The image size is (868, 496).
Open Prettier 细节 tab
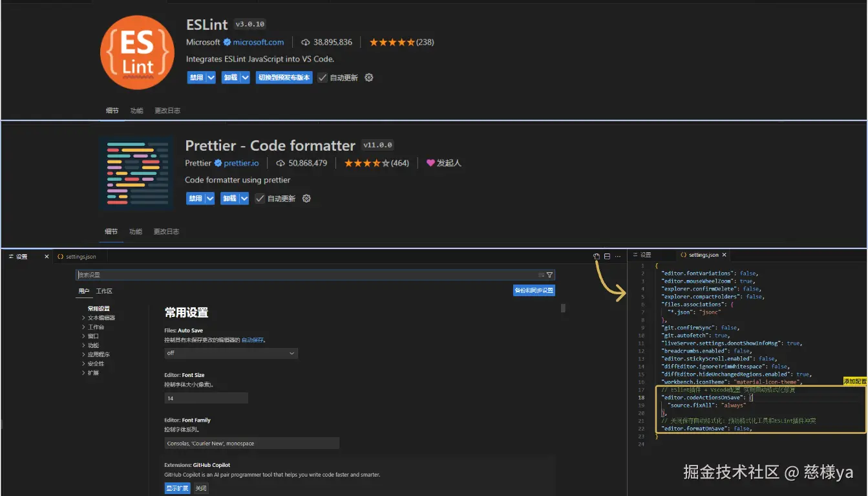[112, 232]
